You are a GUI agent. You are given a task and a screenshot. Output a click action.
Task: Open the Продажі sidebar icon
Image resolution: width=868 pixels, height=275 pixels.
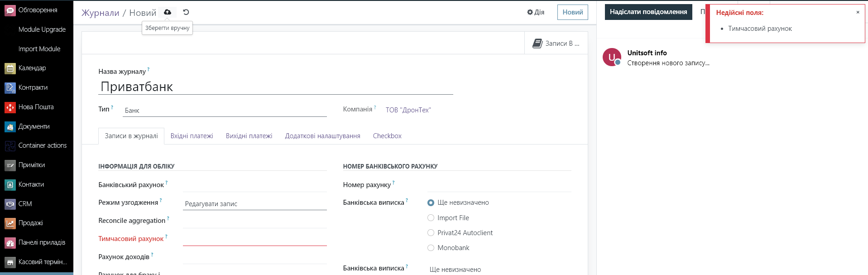tap(10, 223)
